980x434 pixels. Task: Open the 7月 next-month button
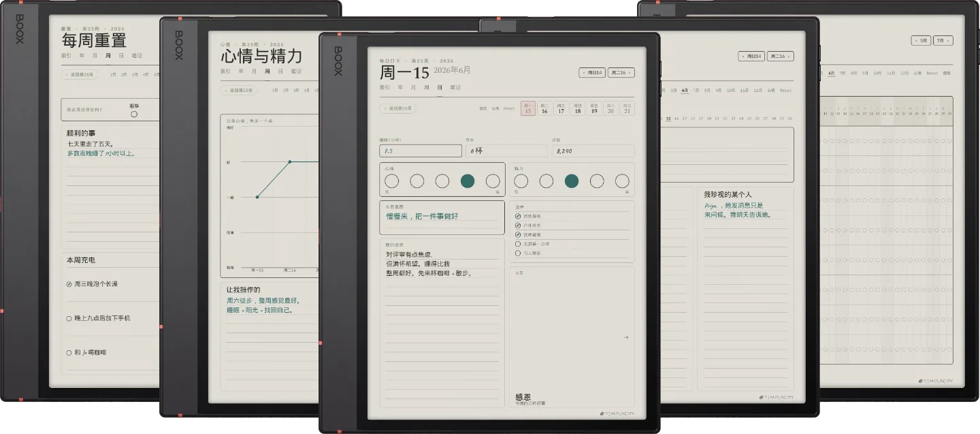[943, 40]
